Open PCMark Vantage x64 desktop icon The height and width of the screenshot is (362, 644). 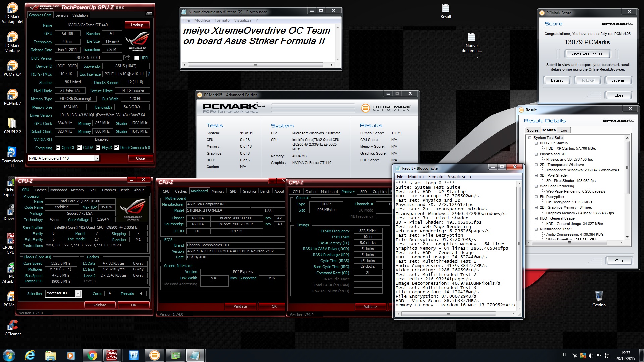tap(12, 13)
